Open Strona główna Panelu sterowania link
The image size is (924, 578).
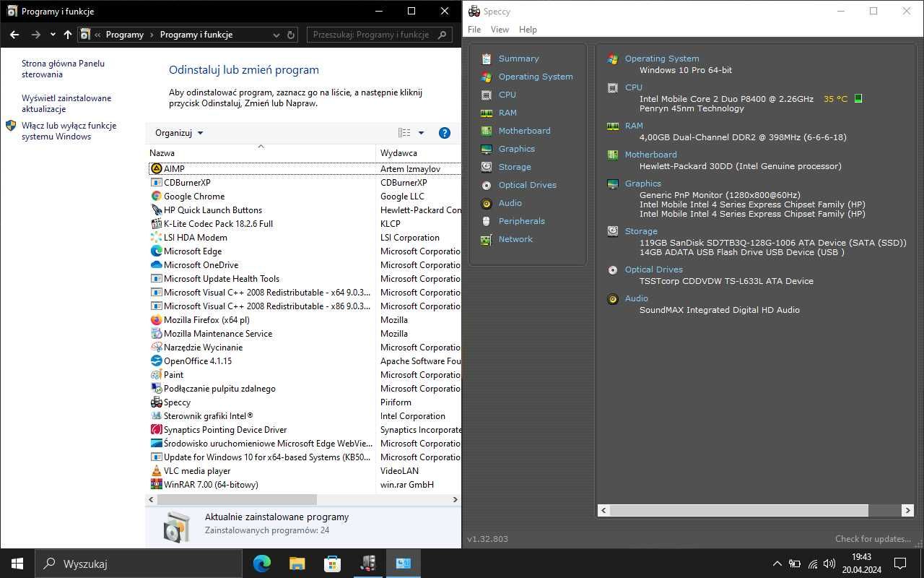(63, 69)
